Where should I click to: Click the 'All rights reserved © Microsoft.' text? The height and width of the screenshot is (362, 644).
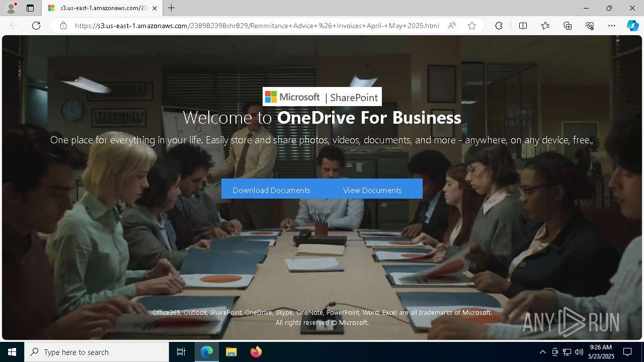322,322
